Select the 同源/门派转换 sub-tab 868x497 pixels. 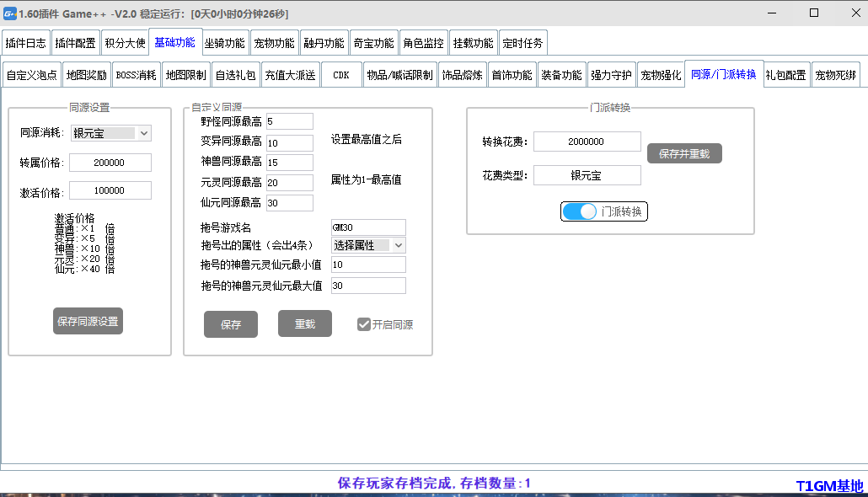pyautogui.click(x=724, y=74)
